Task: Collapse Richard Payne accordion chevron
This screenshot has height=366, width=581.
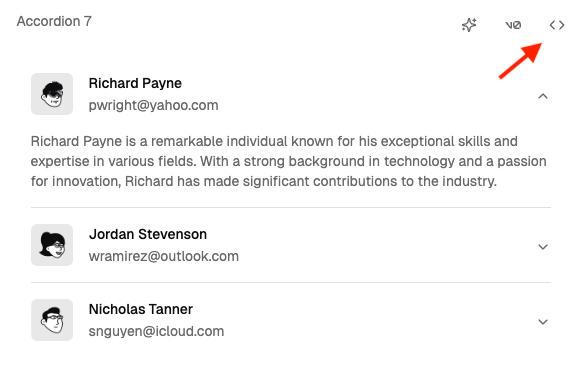Action: pyautogui.click(x=543, y=96)
